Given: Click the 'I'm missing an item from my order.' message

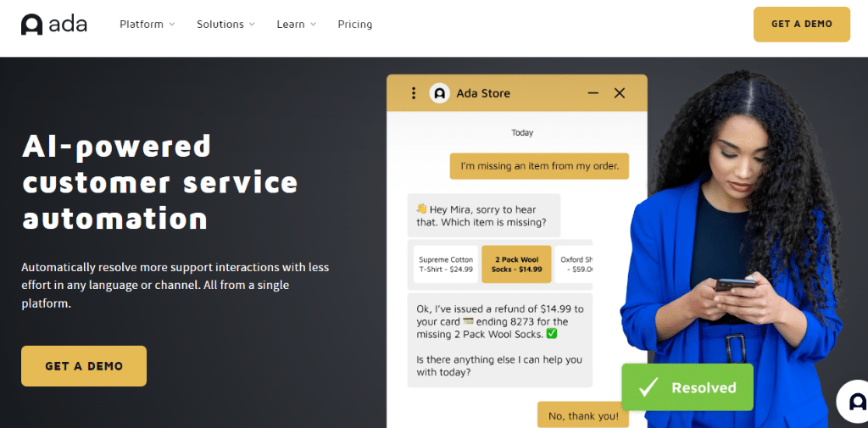Looking at the screenshot, I should [539, 165].
